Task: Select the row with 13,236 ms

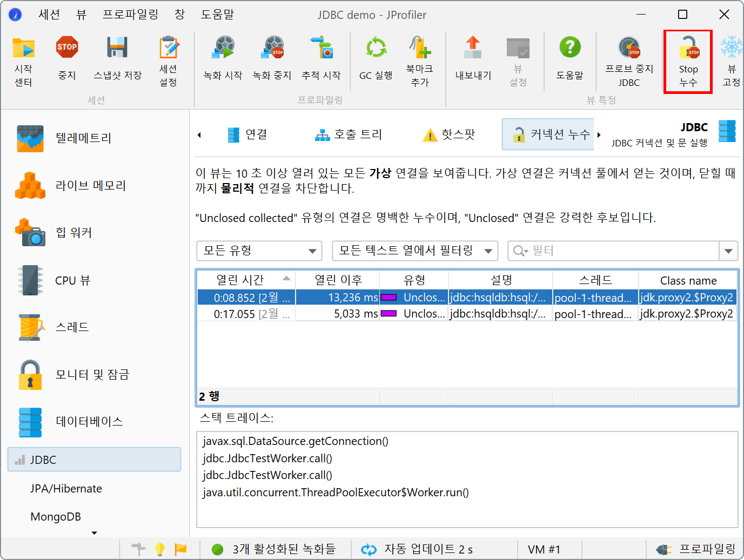Action: point(467,298)
